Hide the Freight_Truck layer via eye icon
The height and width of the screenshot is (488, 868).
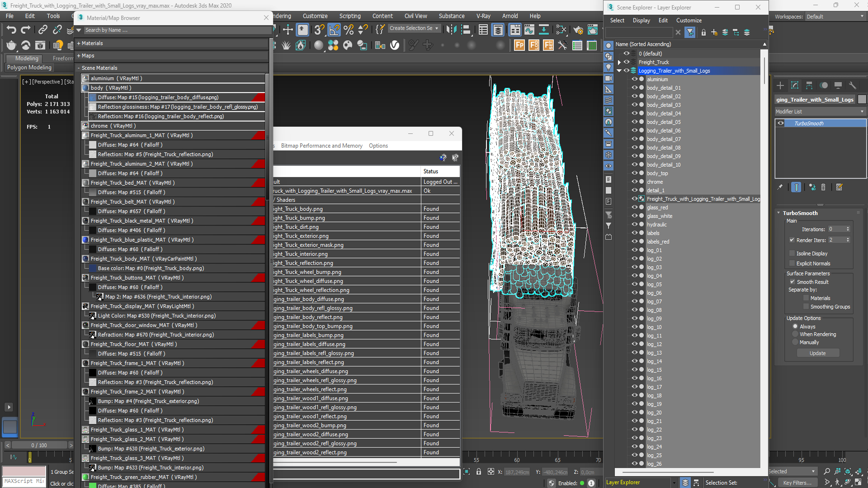coord(627,62)
